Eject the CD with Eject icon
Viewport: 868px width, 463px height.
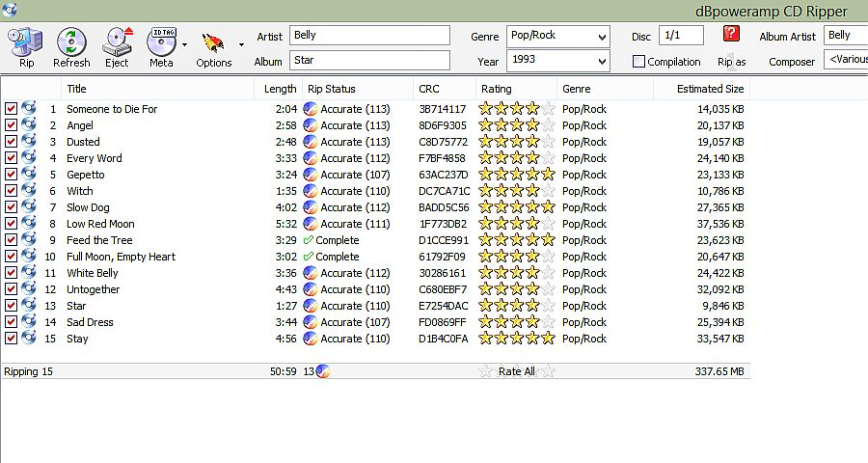tap(118, 42)
